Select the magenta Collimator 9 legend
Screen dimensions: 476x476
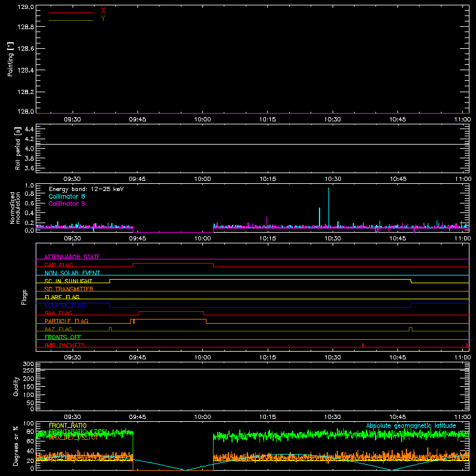click(x=67, y=203)
